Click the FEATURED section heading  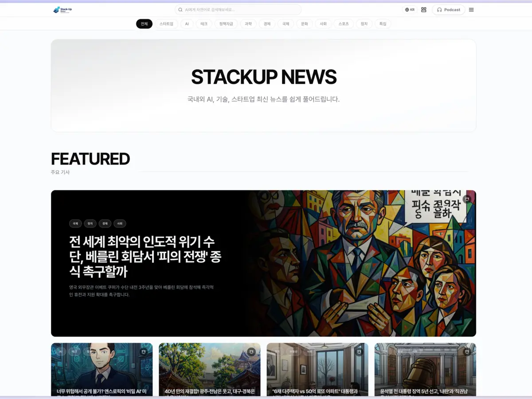pos(90,159)
